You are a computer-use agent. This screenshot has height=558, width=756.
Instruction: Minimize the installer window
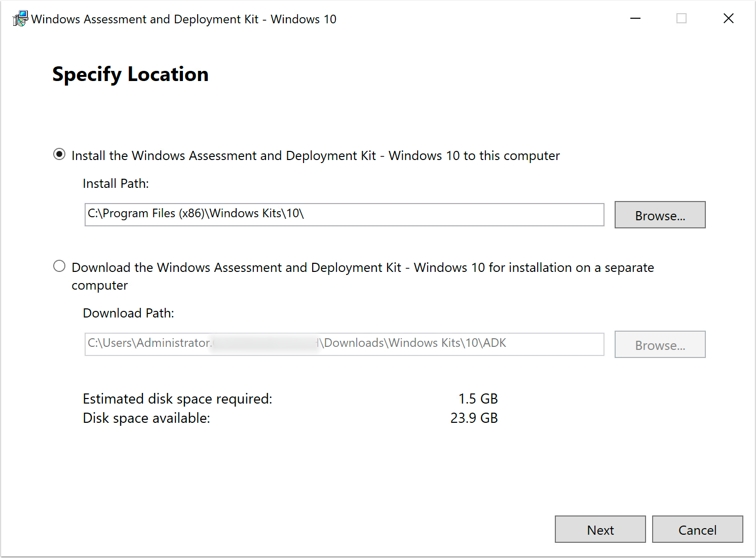coord(635,18)
